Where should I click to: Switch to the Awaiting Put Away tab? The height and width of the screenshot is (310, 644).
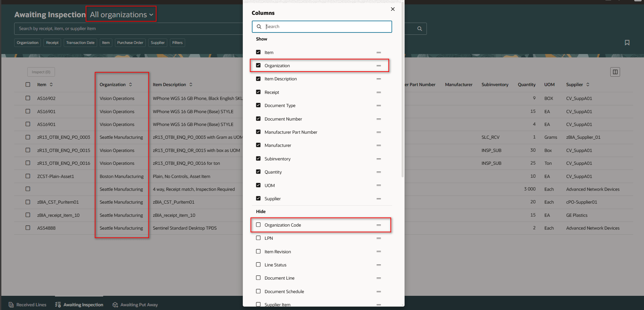(x=139, y=305)
